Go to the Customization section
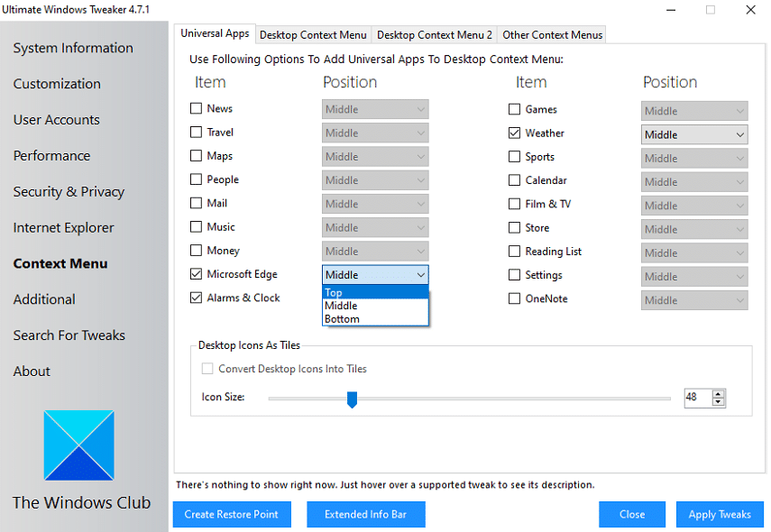This screenshot has width=771, height=532. [x=57, y=84]
